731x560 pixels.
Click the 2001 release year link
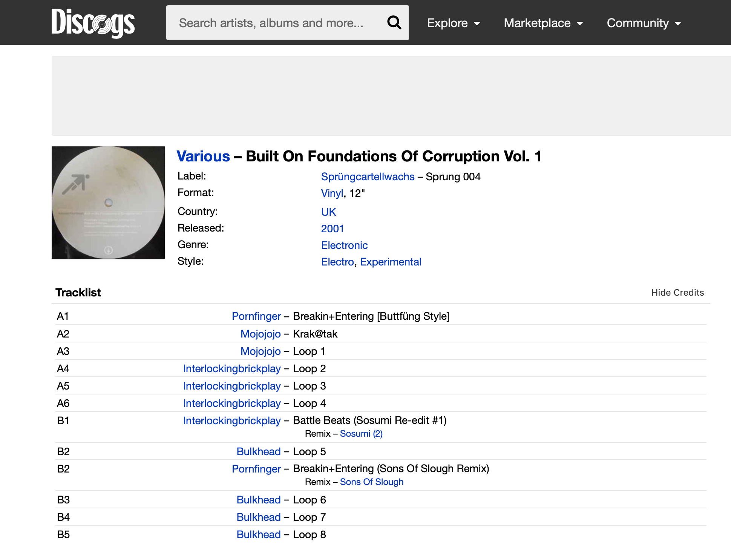(332, 229)
